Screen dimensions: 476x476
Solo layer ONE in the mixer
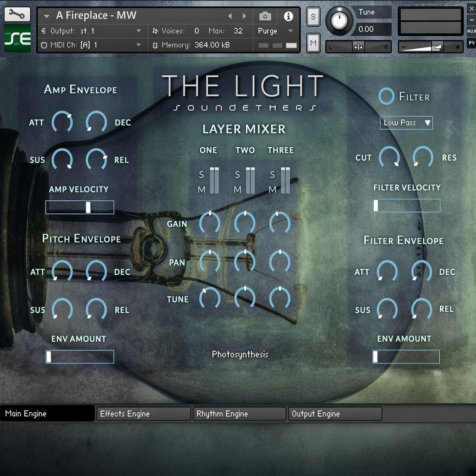point(201,175)
